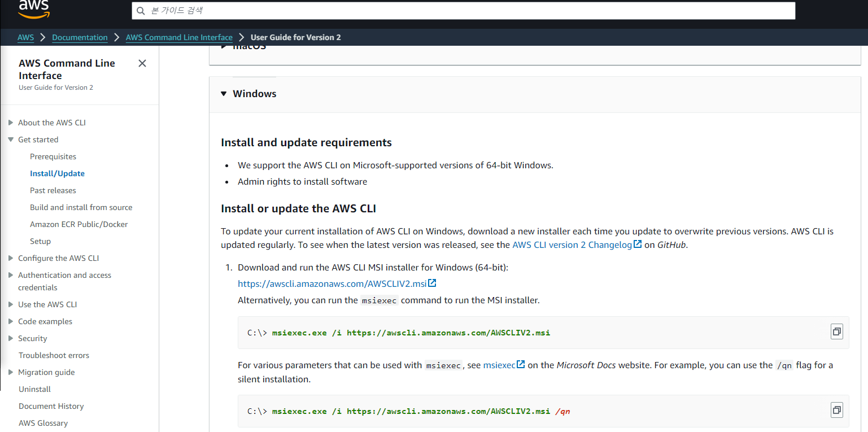Click external link icon beside AWSCLIV2.msi URL
Screen dimensions: 868x432
(432, 283)
